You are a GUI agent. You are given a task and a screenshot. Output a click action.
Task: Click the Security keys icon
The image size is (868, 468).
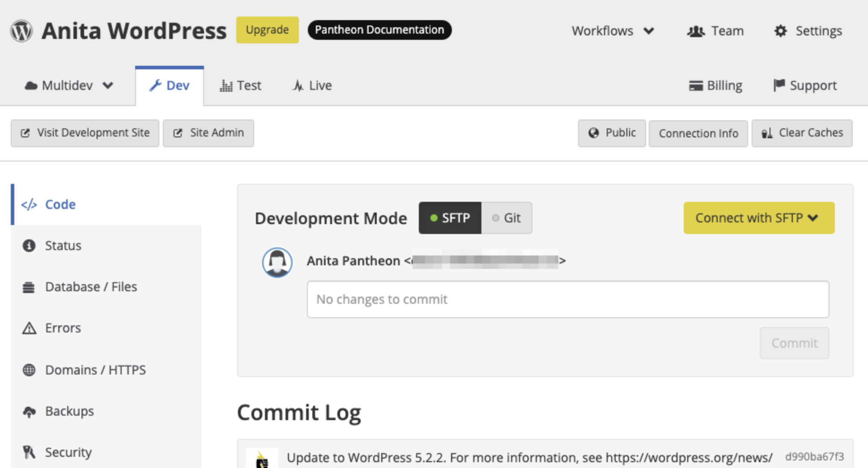pos(29,452)
